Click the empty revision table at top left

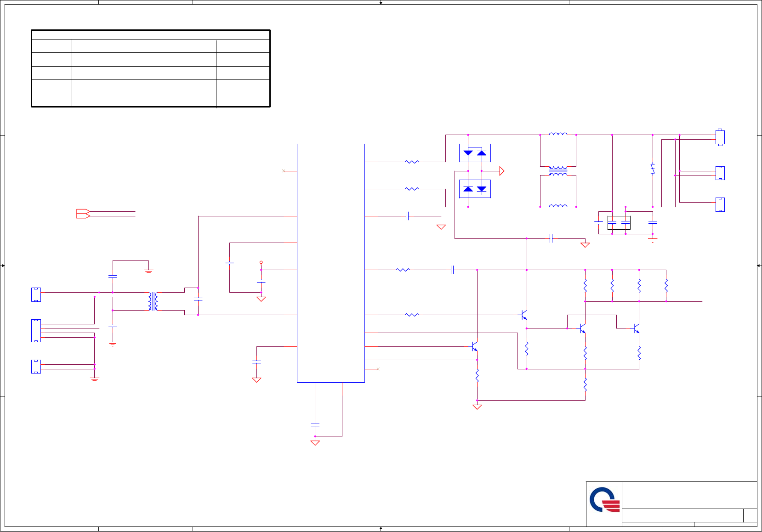tap(151, 68)
